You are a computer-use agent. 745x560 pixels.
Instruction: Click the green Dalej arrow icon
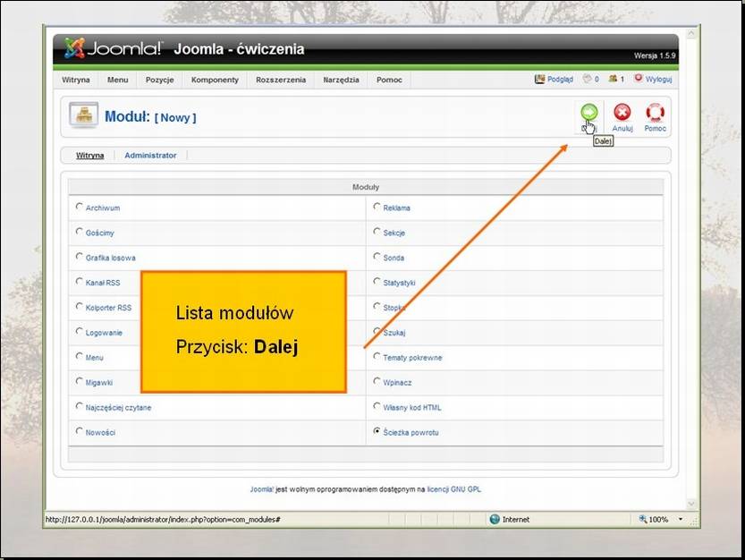point(589,113)
